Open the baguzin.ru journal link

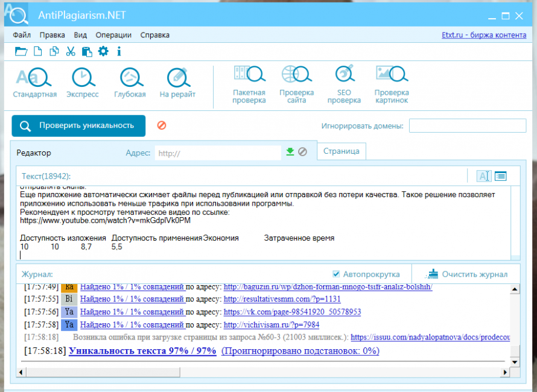(x=328, y=287)
